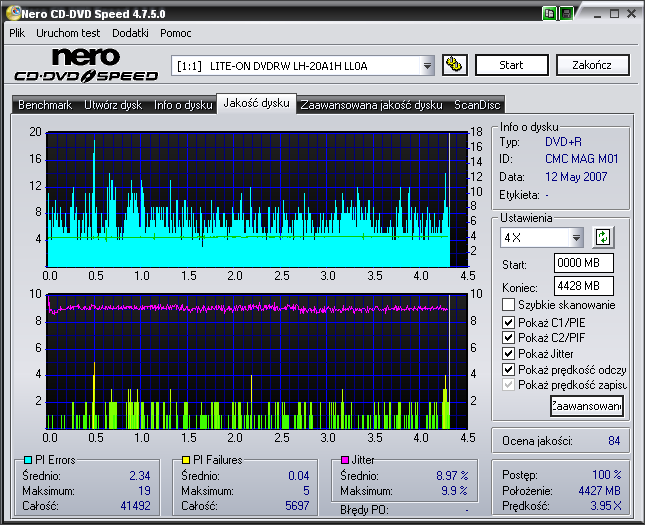Click the green copy-screenshot icon in the title bar
The height and width of the screenshot is (525, 645).
(x=549, y=13)
